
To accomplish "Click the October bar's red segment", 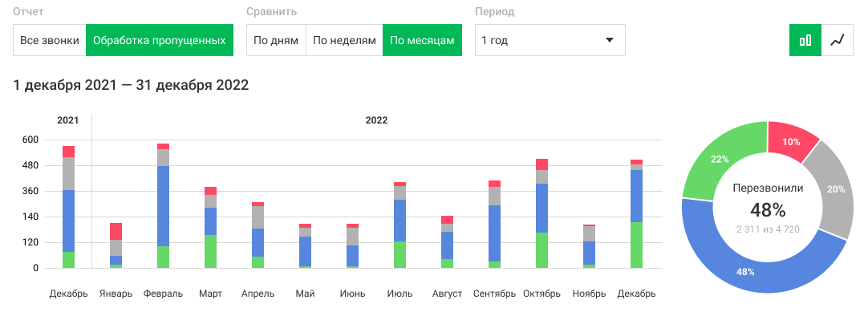I will click(542, 164).
